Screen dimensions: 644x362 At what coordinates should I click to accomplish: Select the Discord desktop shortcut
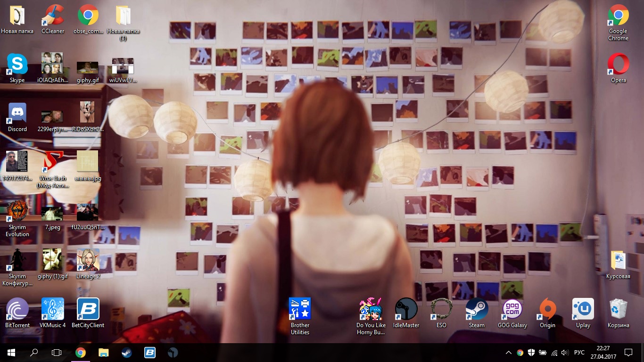pos(17,117)
